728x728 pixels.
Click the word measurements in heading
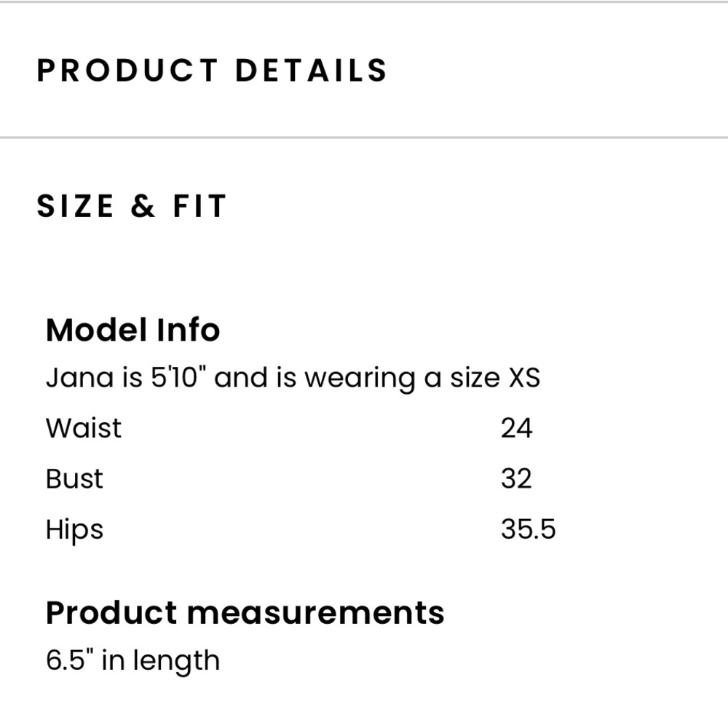click(x=315, y=612)
